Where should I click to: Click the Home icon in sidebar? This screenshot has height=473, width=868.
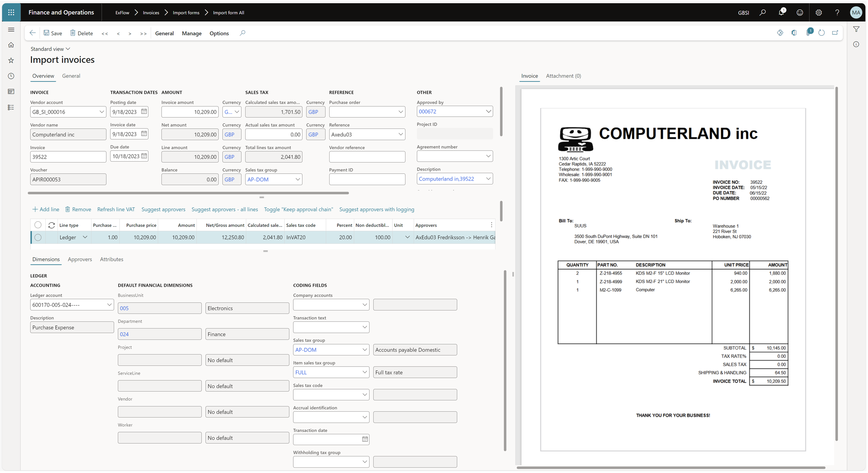pos(11,45)
